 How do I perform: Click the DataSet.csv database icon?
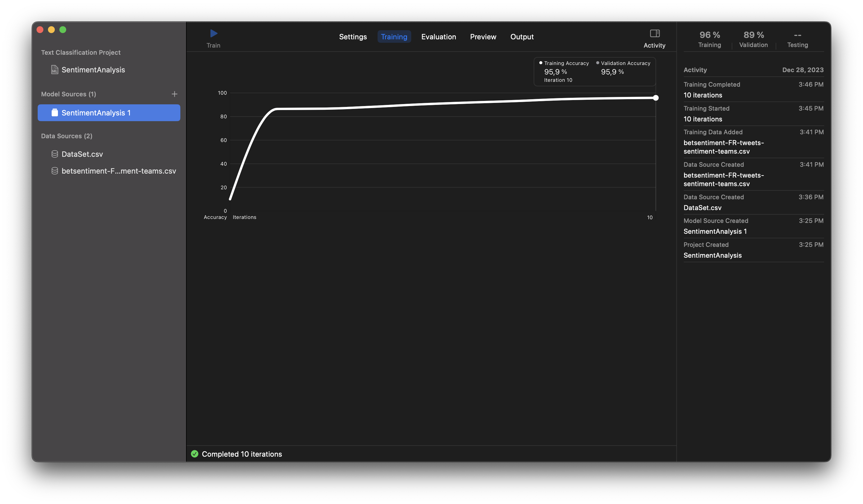[x=55, y=154]
